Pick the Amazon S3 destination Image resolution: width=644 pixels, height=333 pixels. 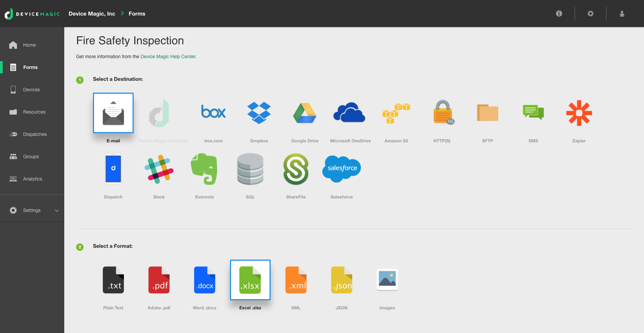(x=396, y=113)
